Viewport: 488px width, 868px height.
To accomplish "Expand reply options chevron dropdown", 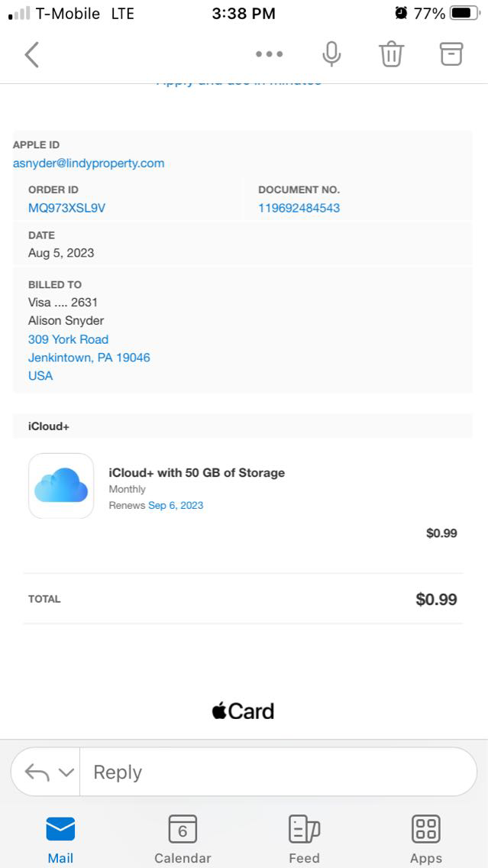I will coord(66,772).
